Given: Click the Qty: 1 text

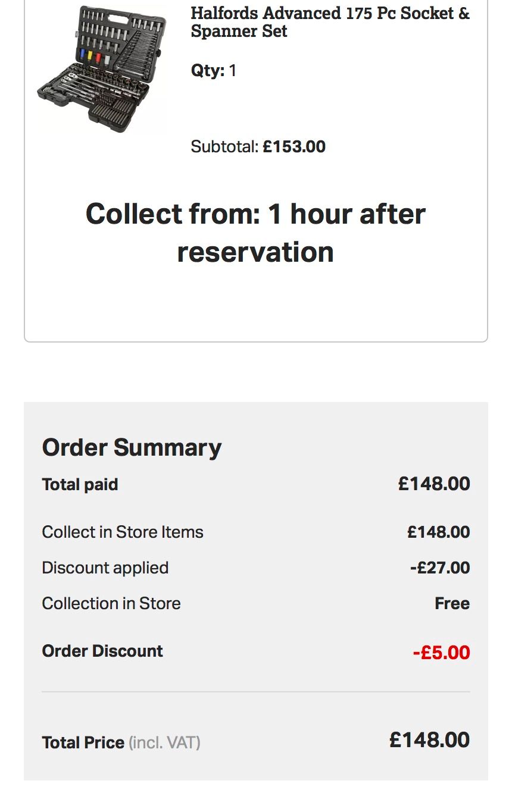Looking at the screenshot, I should pos(214,71).
